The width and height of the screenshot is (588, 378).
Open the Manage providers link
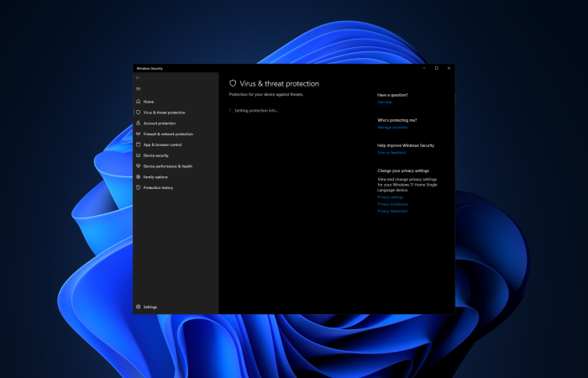(392, 128)
